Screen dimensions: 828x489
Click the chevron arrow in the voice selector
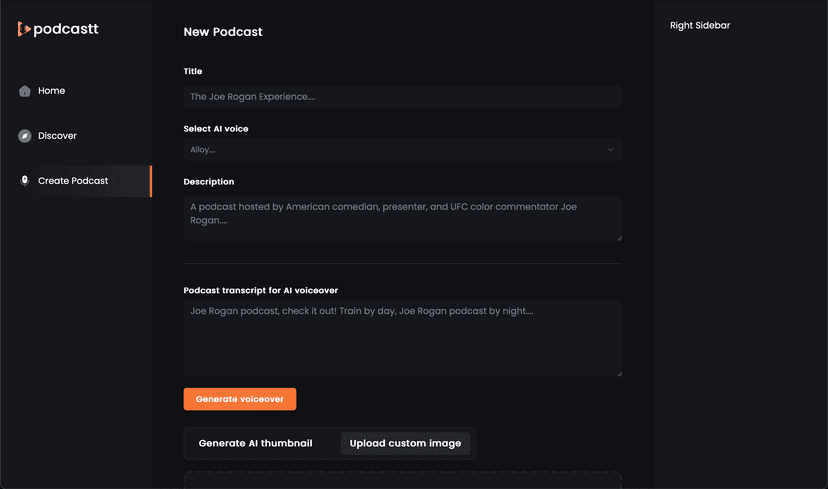pyautogui.click(x=610, y=150)
